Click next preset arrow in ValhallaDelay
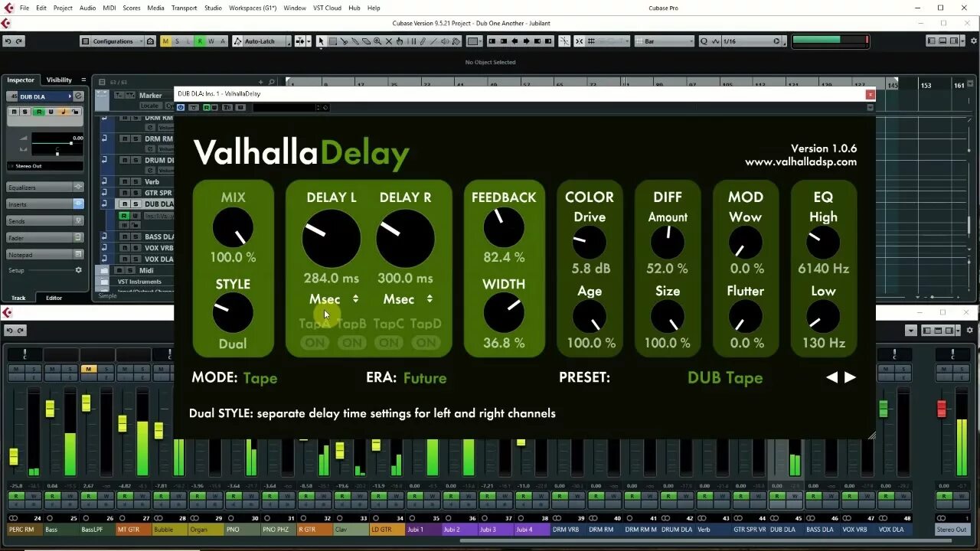Image resolution: width=980 pixels, height=551 pixels. pos(850,377)
